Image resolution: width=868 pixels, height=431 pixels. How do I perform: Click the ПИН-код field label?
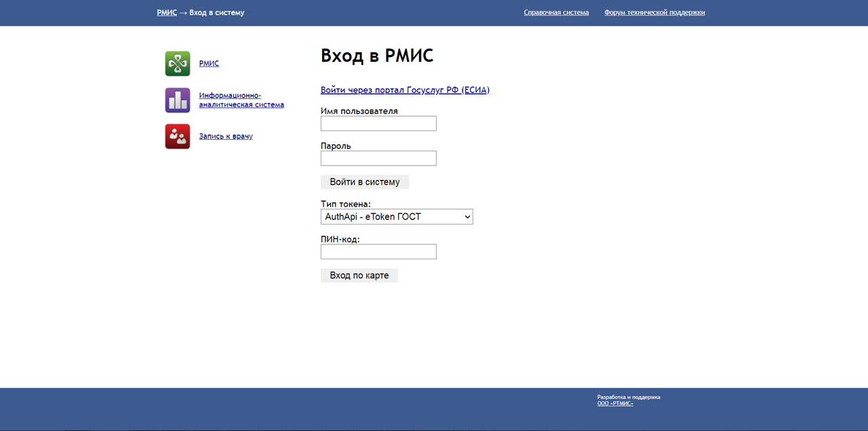pyautogui.click(x=340, y=240)
